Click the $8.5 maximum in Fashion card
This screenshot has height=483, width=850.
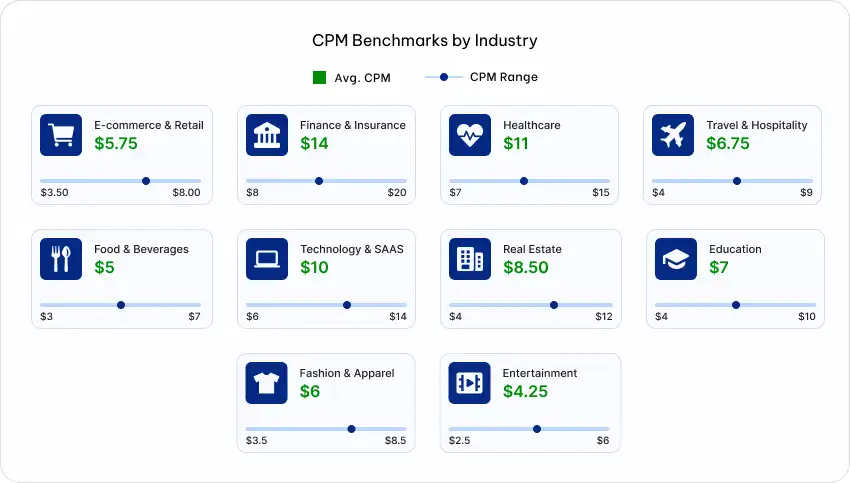395,441
